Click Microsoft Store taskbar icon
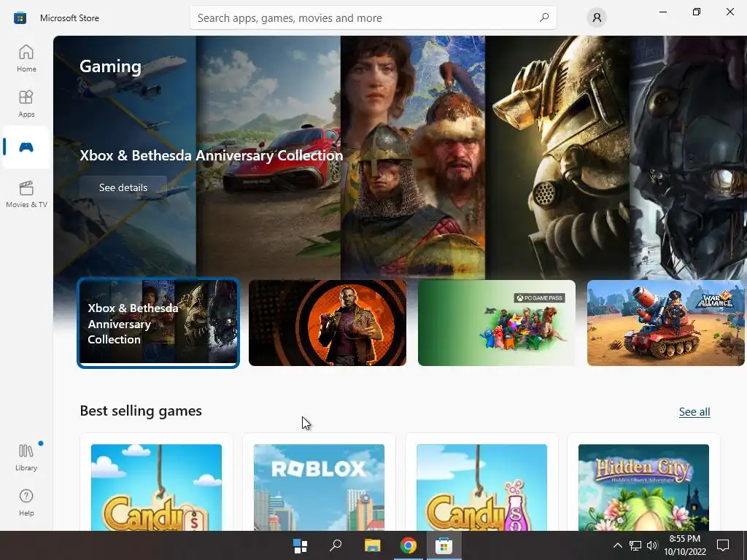The width and height of the screenshot is (747, 560). [x=444, y=545]
